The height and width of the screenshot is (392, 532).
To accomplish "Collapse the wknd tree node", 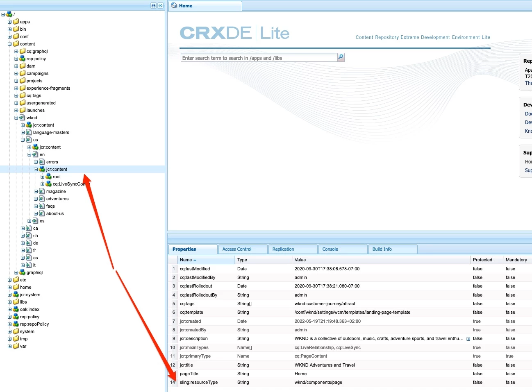I will pyautogui.click(x=16, y=118).
